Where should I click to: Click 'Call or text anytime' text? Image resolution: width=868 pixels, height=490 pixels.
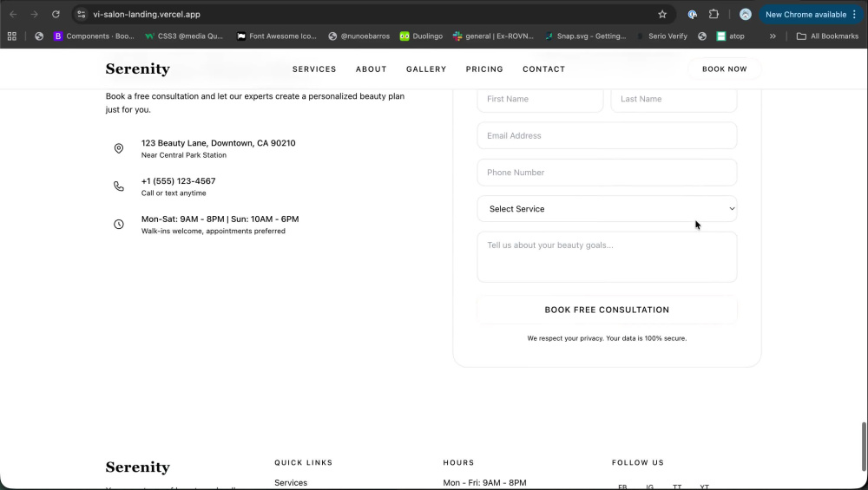174,193
